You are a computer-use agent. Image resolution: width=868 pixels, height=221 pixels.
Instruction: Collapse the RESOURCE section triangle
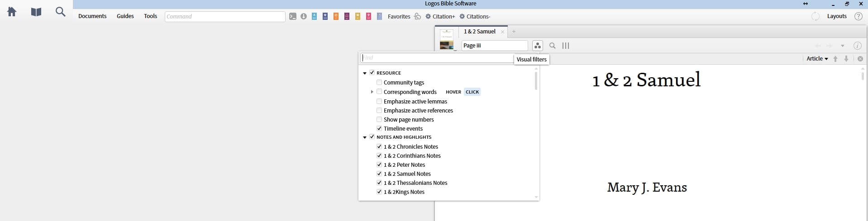coord(365,73)
